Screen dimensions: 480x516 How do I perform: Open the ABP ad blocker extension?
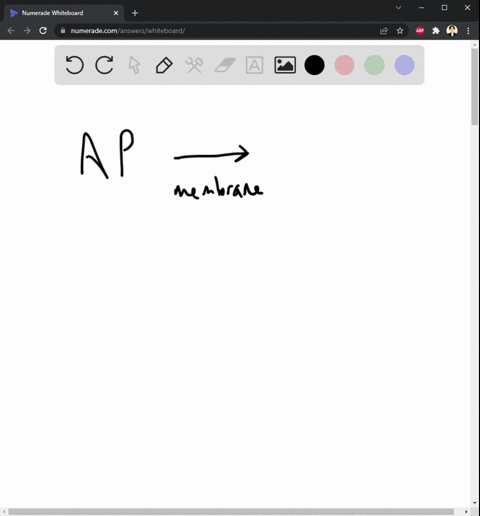point(420,31)
